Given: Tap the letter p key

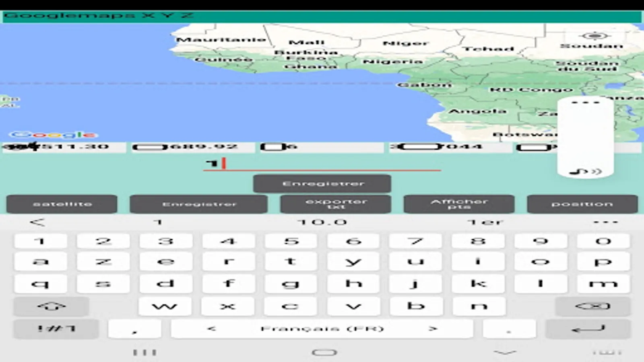Looking at the screenshot, I should coord(604,262).
